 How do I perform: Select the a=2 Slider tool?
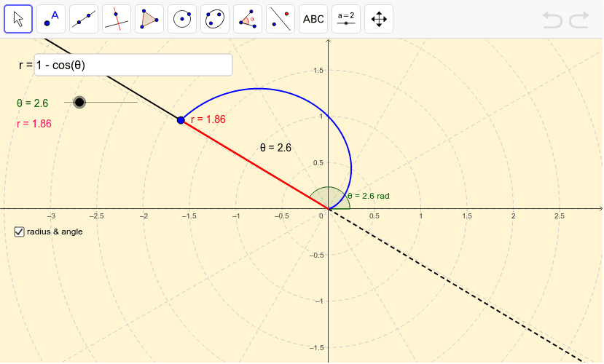[x=346, y=19]
